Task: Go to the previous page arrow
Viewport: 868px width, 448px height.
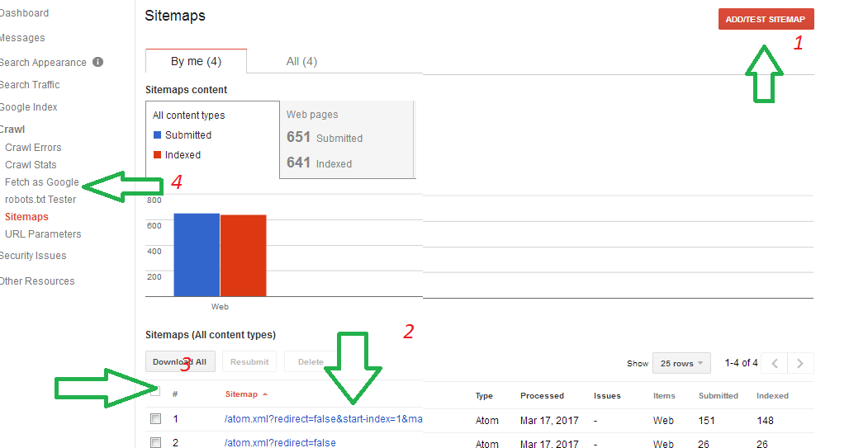Action: click(775, 363)
